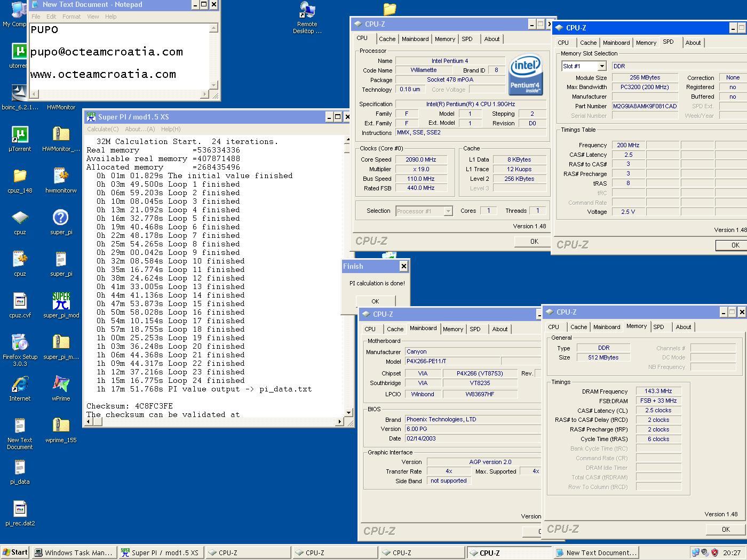Click the Motherboard Model field P4X266-PE11/T
747x560 pixels.
coord(452,361)
